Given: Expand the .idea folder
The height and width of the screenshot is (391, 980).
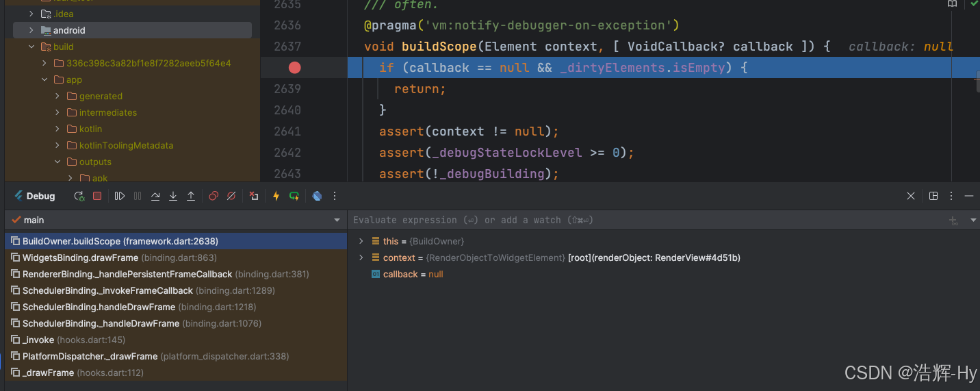Looking at the screenshot, I should pos(31,14).
